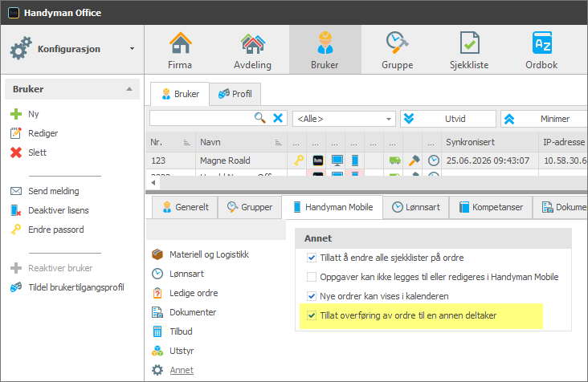
Task: Click the grid's left scroll arrow
Action: tap(153, 183)
